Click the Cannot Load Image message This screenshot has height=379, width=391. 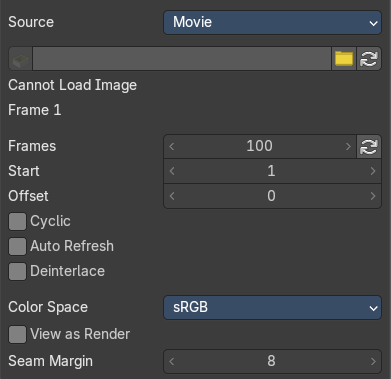click(72, 85)
